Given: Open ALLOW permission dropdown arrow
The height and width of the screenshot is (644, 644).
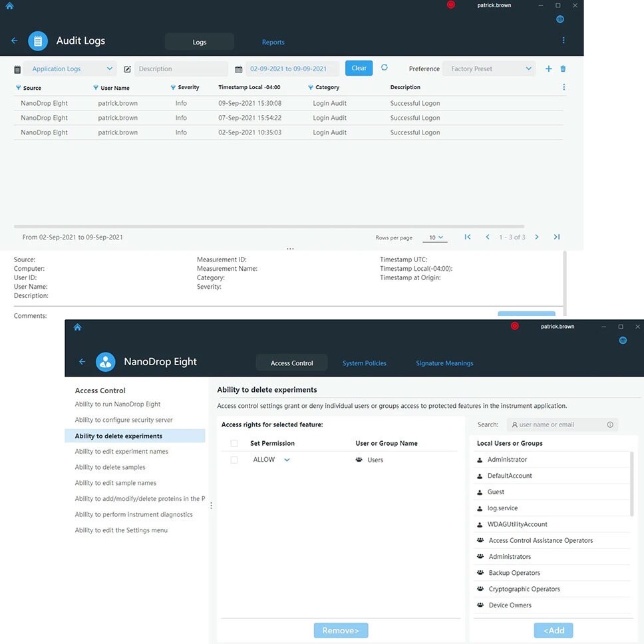Looking at the screenshot, I should pyautogui.click(x=287, y=460).
